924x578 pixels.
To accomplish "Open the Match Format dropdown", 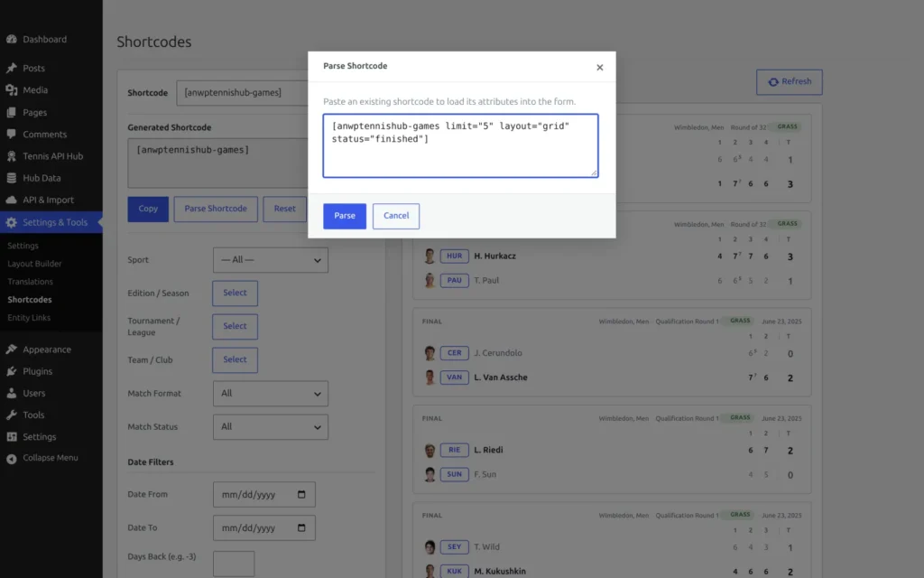I will point(271,394).
